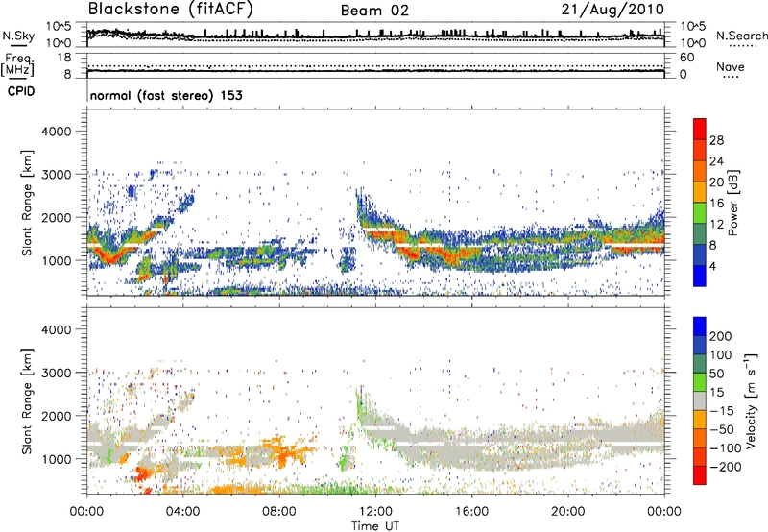Click the '4000' tick in Power panel
The height and width of the screenshot is (532, 768).
(56, 132)
